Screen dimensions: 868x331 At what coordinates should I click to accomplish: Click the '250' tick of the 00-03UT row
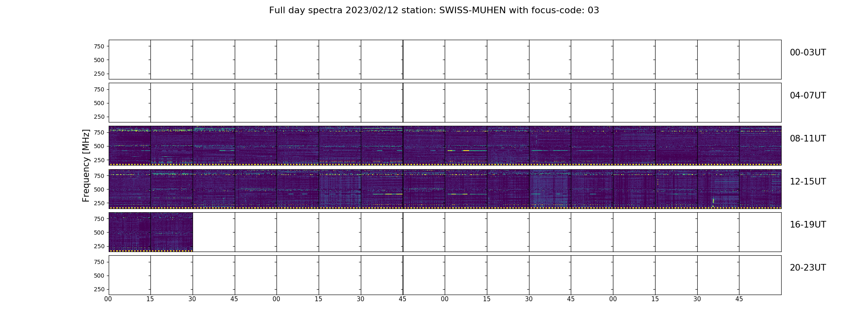click(x=99, y=74)
